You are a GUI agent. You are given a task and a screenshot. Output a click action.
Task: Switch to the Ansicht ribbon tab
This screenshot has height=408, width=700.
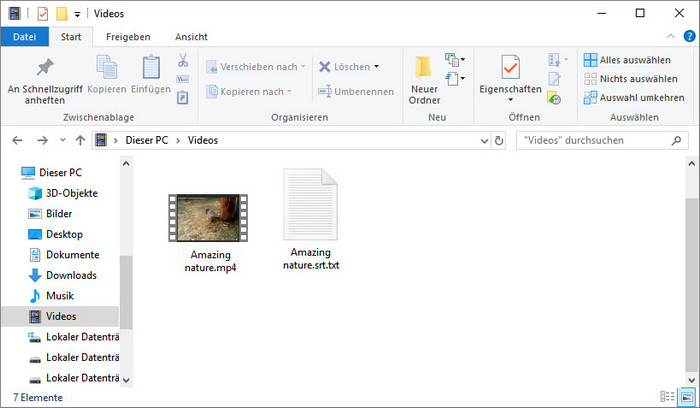pos(191,36)
